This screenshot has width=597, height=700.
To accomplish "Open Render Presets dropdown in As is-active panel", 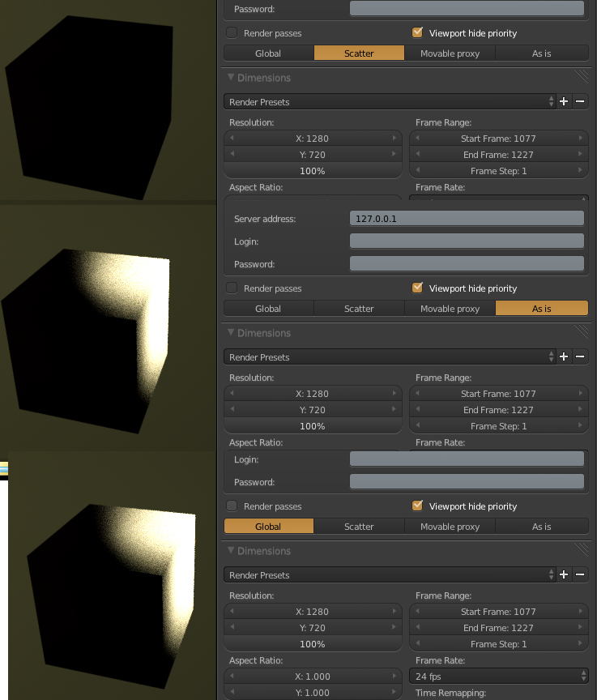I will tap(390, 356).
